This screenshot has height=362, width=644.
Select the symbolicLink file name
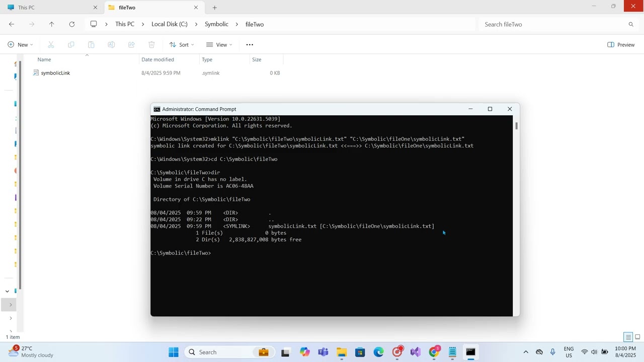coord(55,73)
